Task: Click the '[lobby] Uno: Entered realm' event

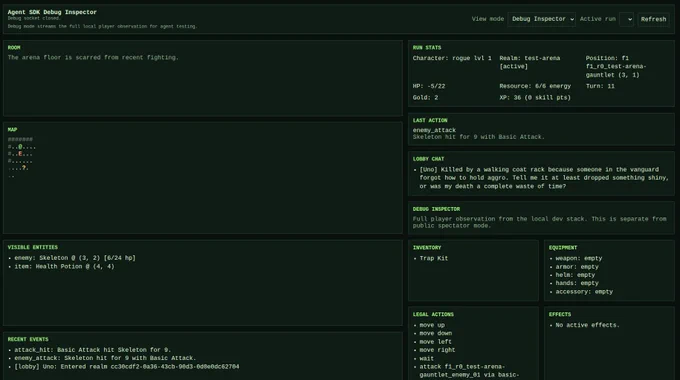Action: tap(127, 367)
